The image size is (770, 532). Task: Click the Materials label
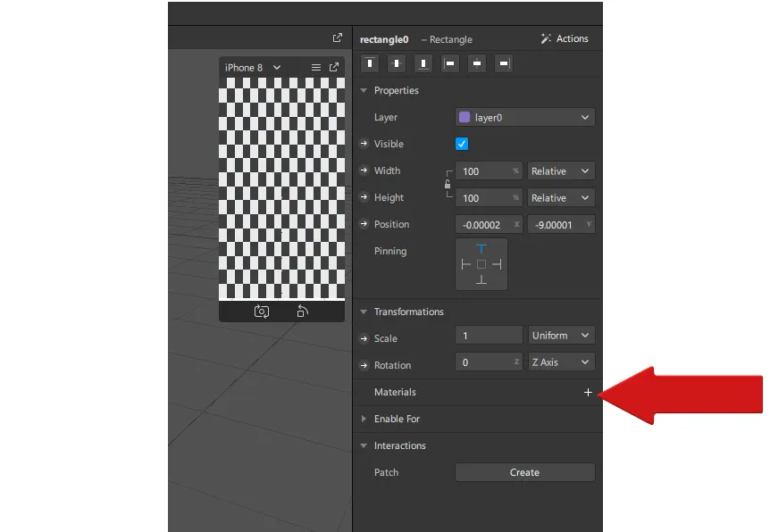tap(395, 392)
